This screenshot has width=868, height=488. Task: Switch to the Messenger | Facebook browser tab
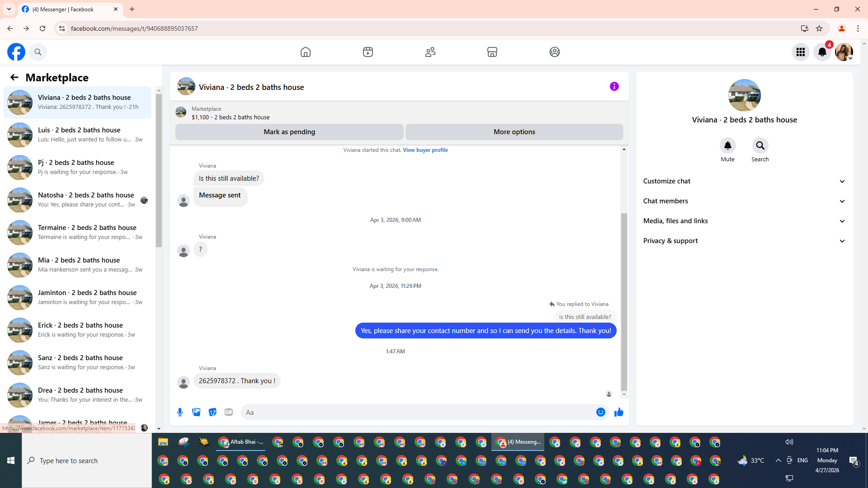(70, 9)
